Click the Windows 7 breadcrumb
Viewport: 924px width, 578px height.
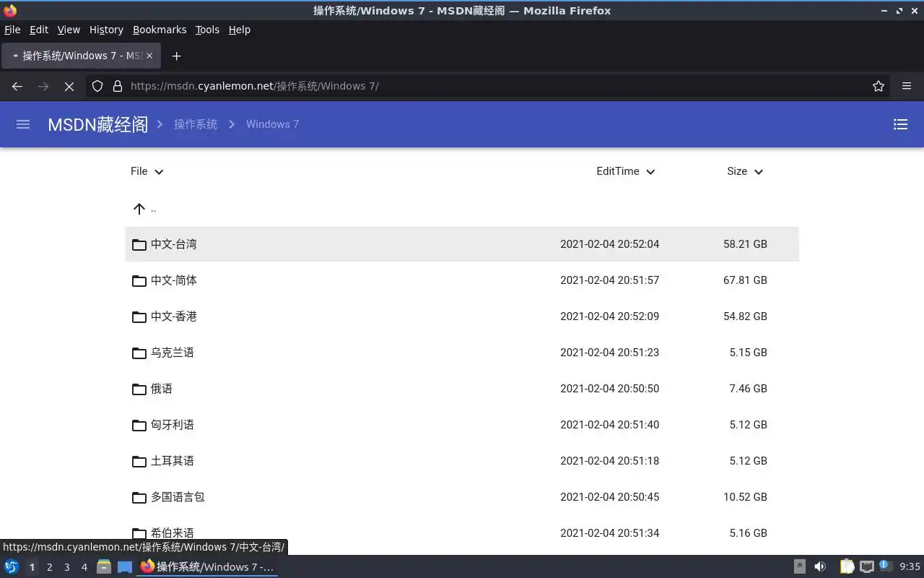272,124
